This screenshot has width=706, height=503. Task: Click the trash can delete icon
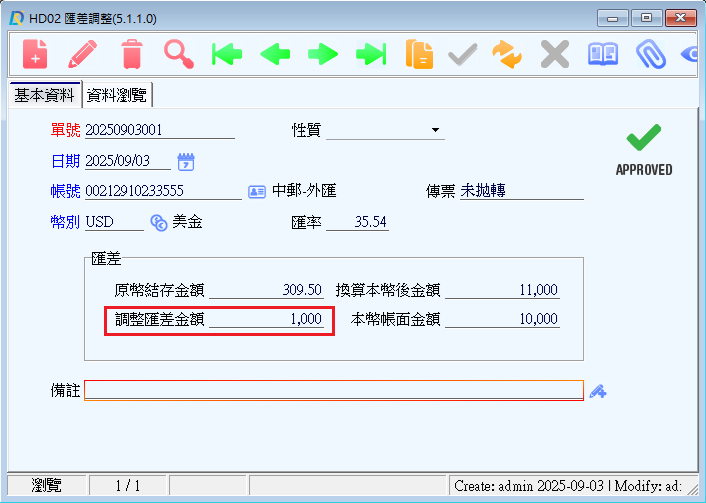132,54
